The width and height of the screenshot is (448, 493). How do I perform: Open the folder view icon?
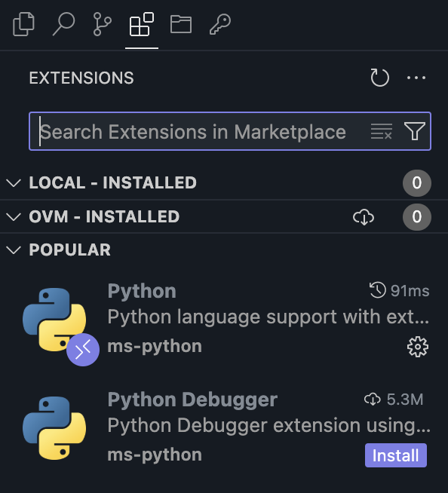point(181,24)
